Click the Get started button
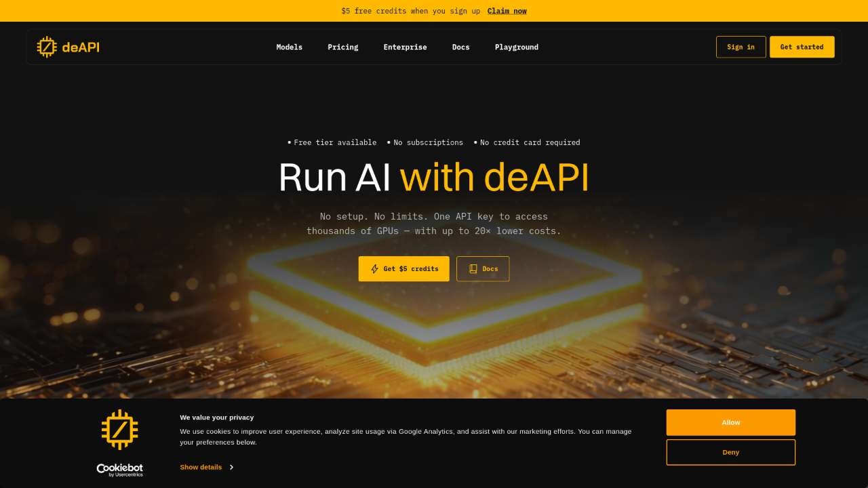The height and width of the screenshot is (488, 868). coord(802,47)
